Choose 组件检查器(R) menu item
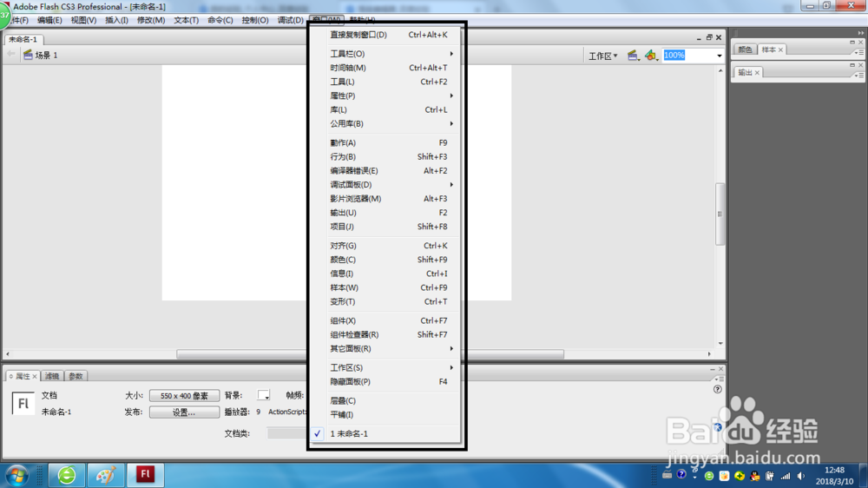Screen dimensions: 868x488 (385, 334)
